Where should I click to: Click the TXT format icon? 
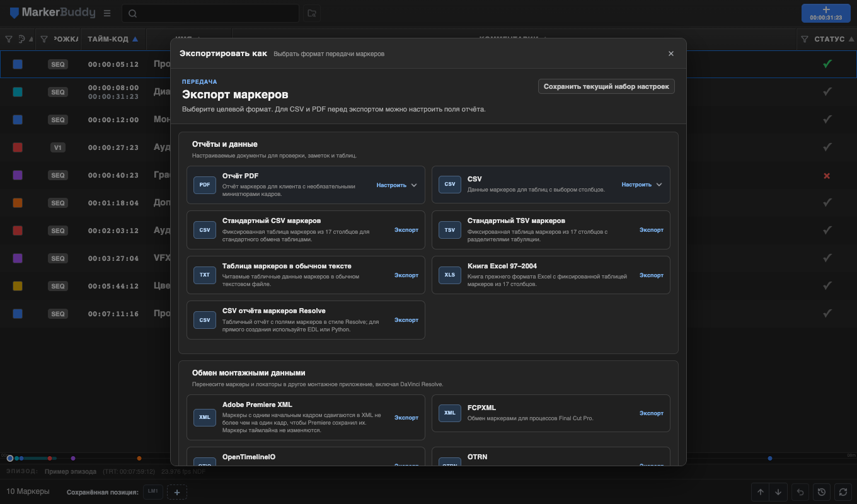205,275
